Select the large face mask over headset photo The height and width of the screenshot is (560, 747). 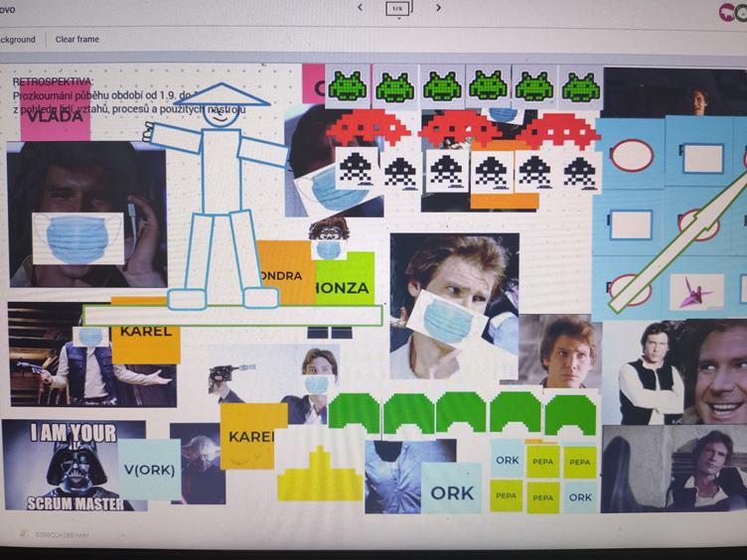pyautogui.click(x=78, y=238)
